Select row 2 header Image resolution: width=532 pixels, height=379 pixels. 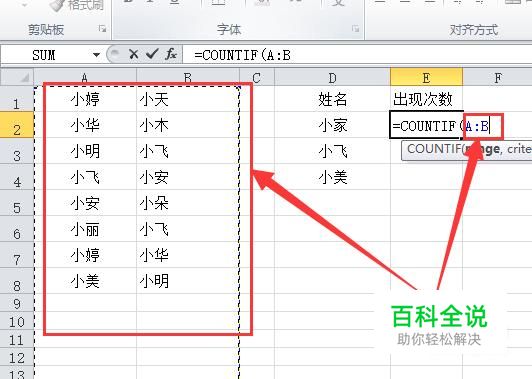pyautogui.click(x=17, y=125)
